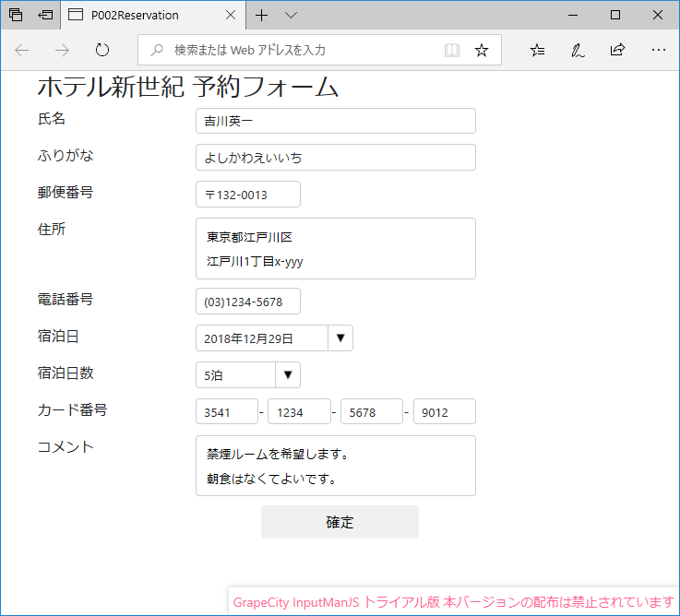Click the 郵便番号 postal code field
Viewport: 680px width, 616px height.
[247, 195]
